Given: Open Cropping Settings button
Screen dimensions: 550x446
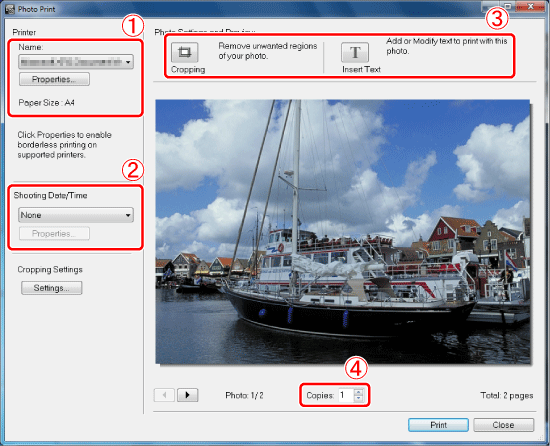Looking at the screenshot, I should pos(52,288).
